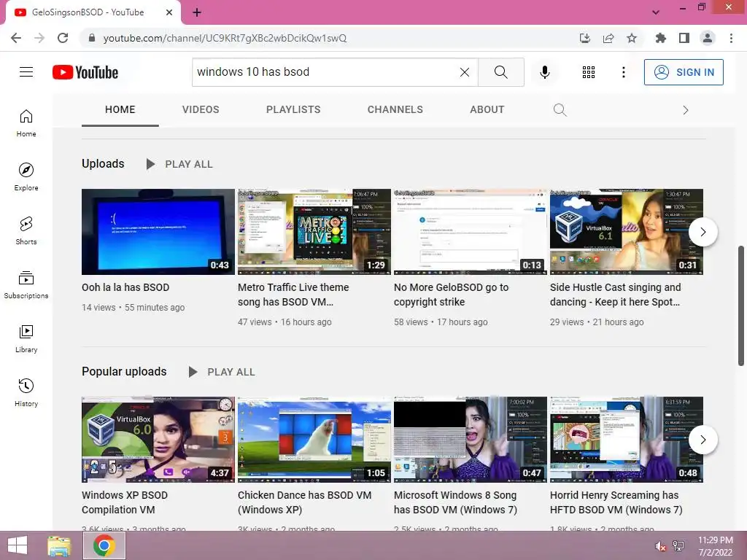Open Home in the left sidebar

26,123
